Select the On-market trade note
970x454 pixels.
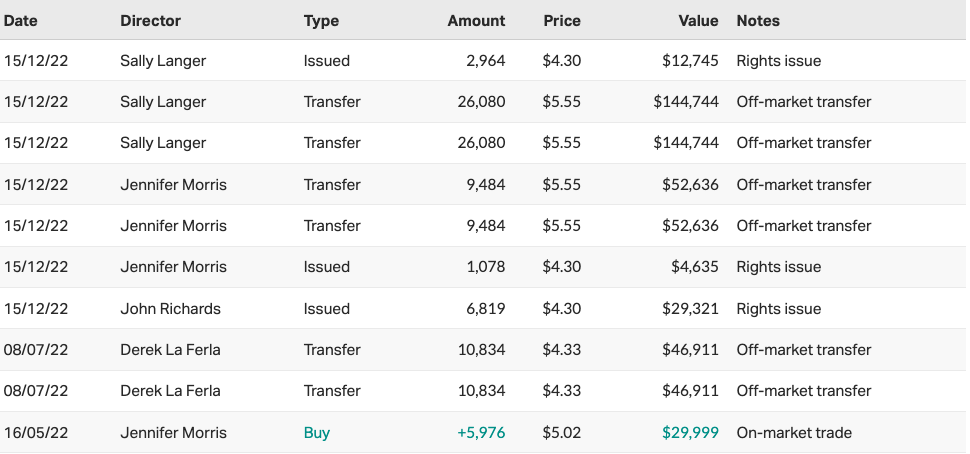(795, 433)
